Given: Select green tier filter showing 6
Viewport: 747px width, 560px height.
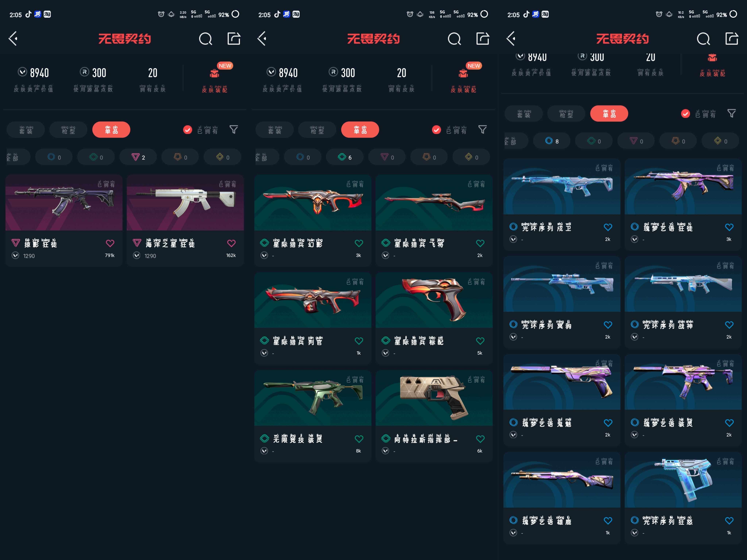Looking at the screenshot, I should 345,157.
